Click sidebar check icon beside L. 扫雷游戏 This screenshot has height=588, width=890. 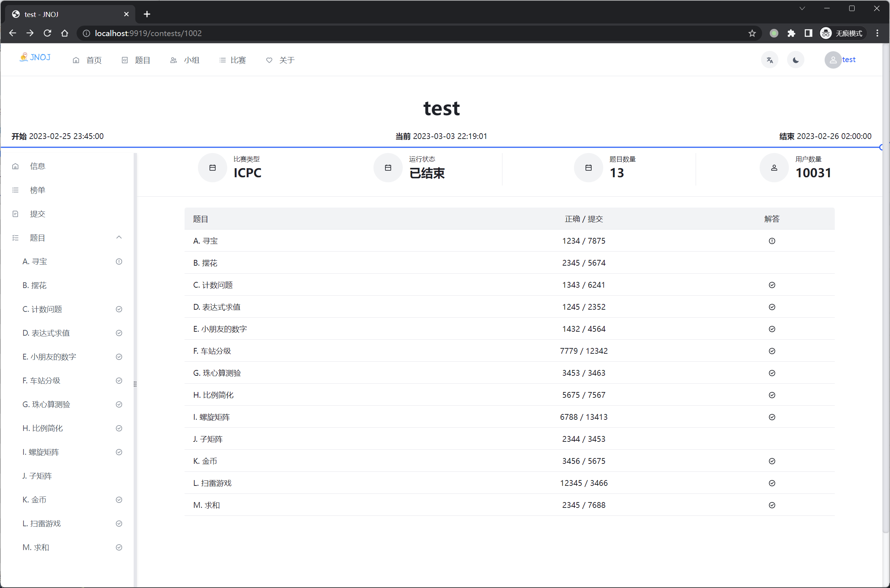tap(119, 523)
